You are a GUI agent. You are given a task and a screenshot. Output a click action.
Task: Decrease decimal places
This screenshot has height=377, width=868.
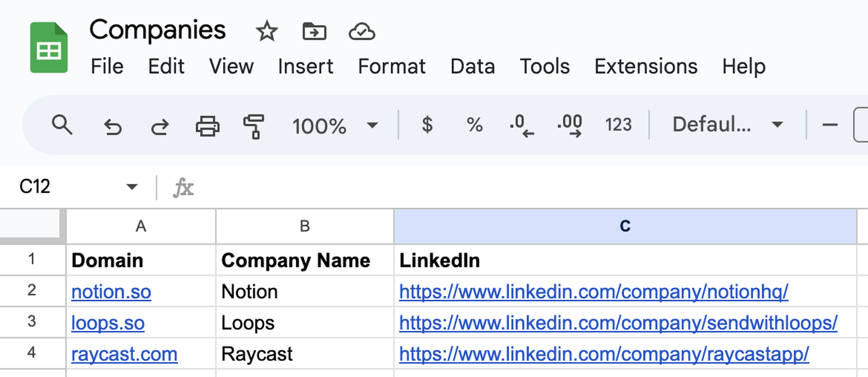522,126
